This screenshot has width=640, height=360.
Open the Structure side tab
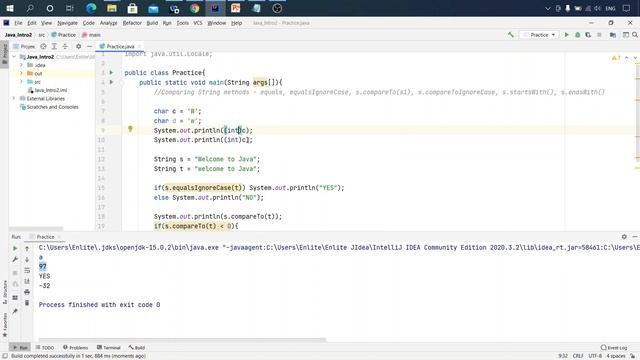point(4,292)
